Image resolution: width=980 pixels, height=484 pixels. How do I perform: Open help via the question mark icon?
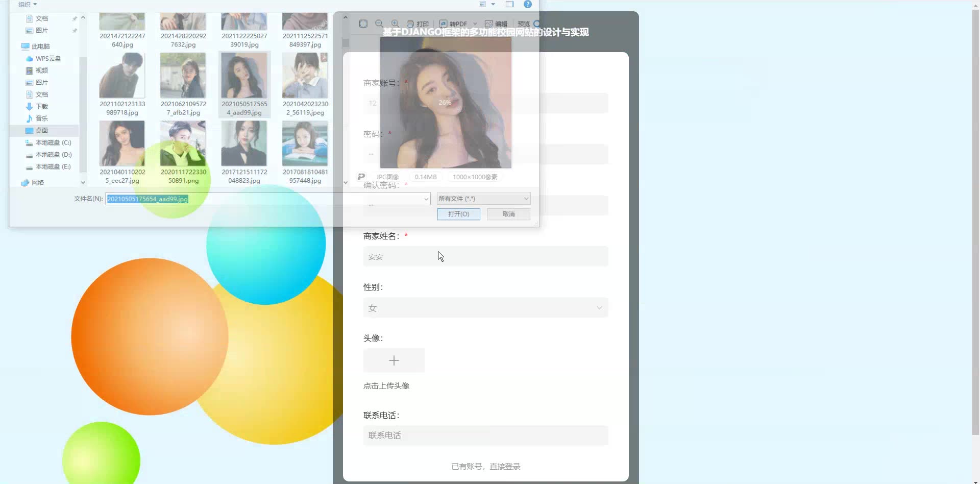pos(528,4)
